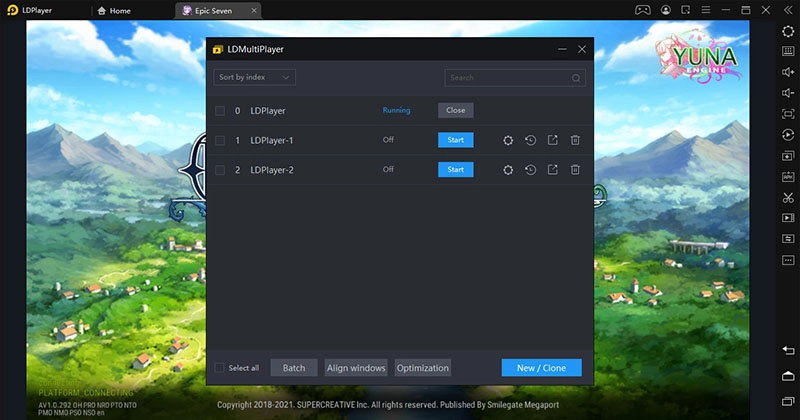Click the mini window mode icon
Image resolution: width=800 pixels, height=420 pixels.
click(686, 10)
